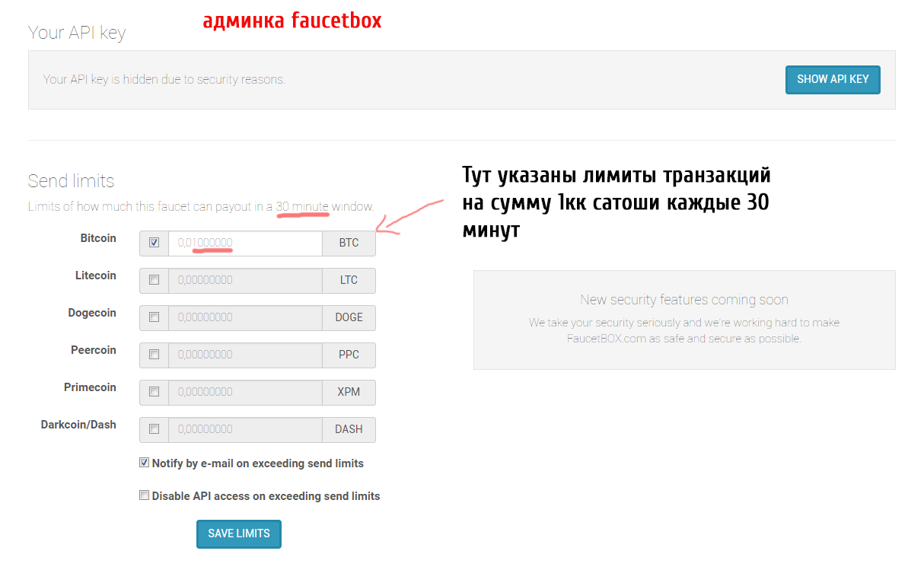Uncheck the Bitcoin send limit checkbox
Image resolution: width=924 pixels, height=570 pixels.
155,243
